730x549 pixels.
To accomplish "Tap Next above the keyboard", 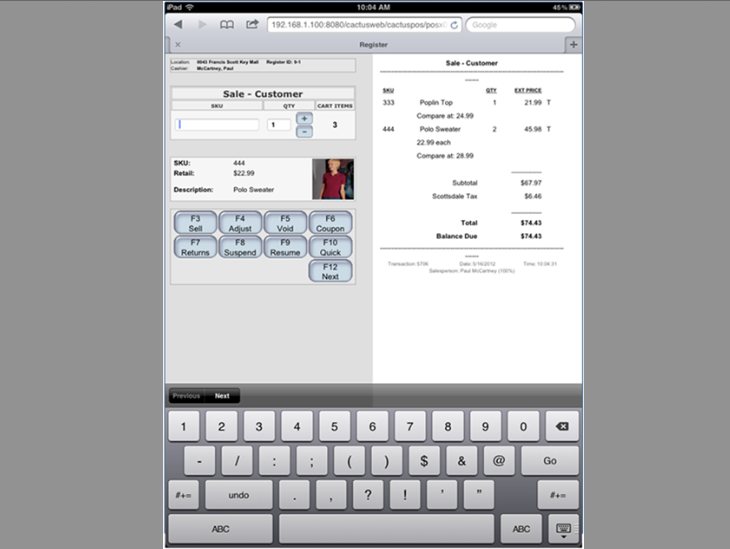I will pos(222,396).
